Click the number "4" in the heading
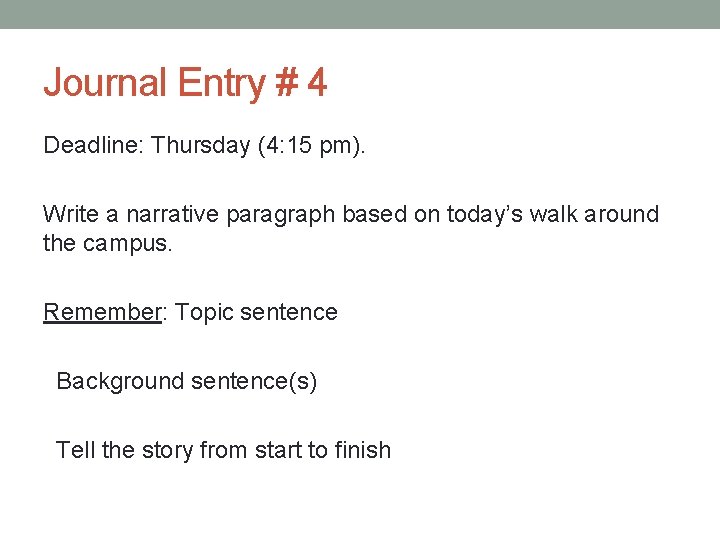720x540 pixels. pyautogui.click(x=317, y=83)
